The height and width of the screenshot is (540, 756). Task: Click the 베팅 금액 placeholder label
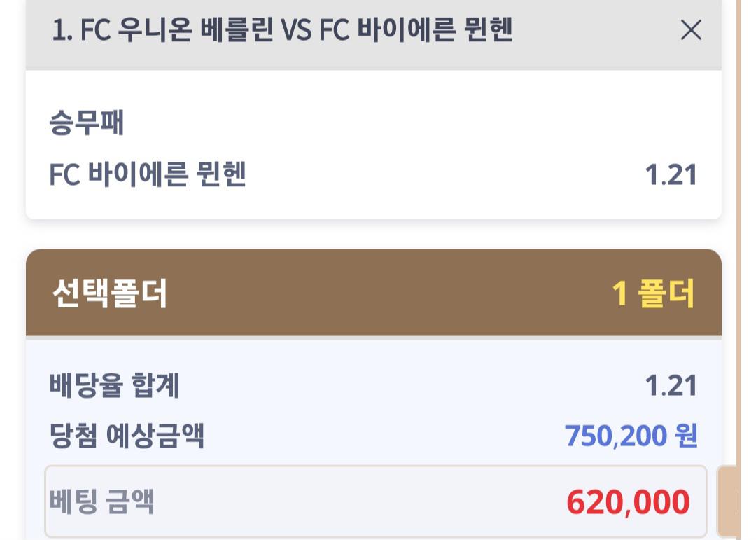(x=102, y=502)
